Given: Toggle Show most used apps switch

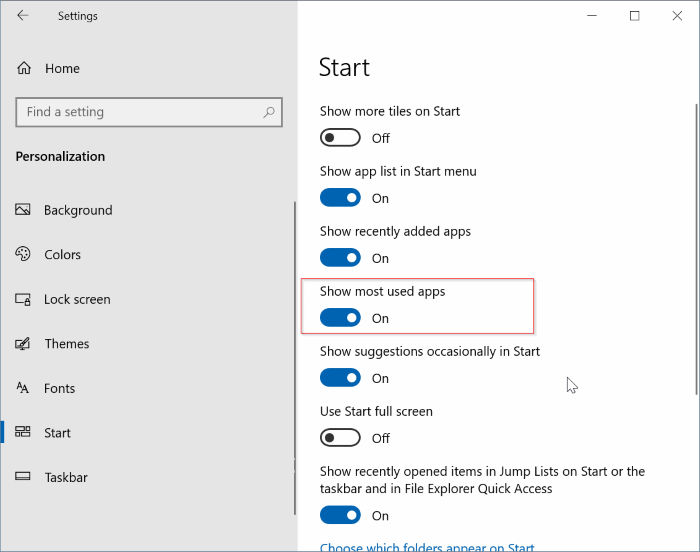Looking at the screenshot, I should [340, 318].
